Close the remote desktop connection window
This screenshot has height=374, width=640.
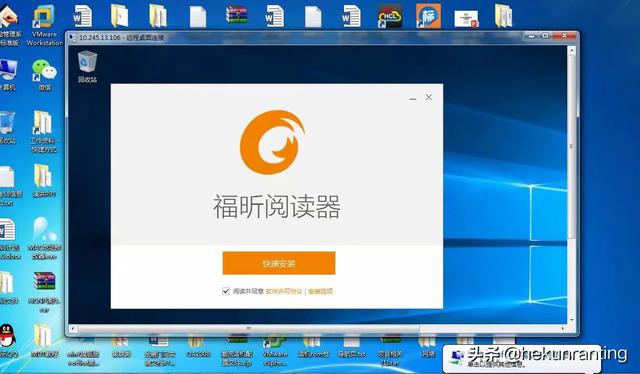pyautogui.click(x=564, y=36)
